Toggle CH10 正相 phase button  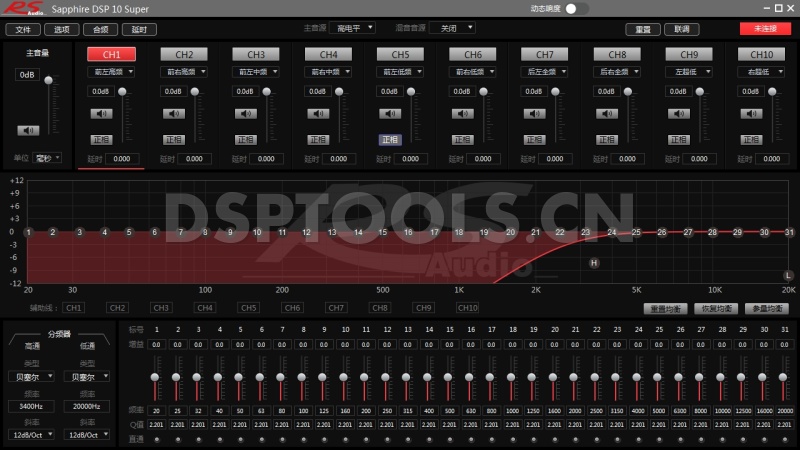[751, 139]
